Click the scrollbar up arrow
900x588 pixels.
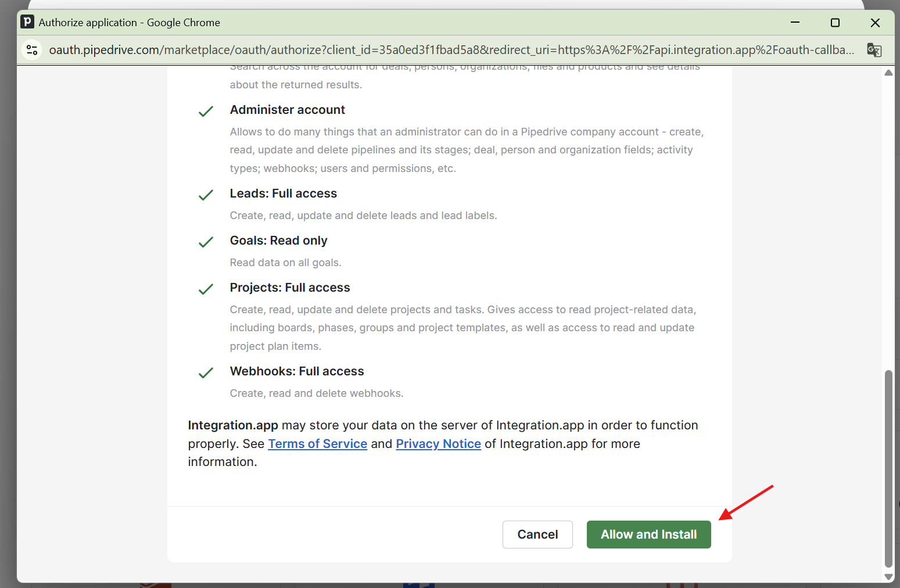pyautogui.click(x=888, y=73)
